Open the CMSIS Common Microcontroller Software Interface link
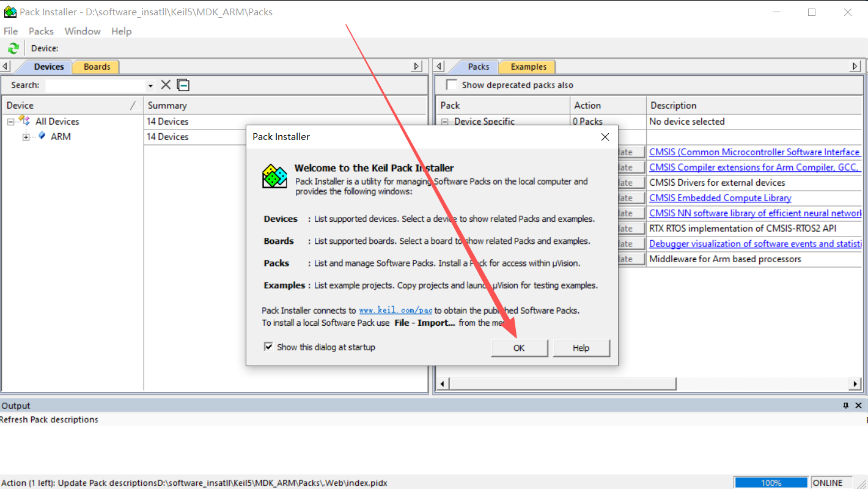Image resolution: width=868 pixels, height=489 pixels. pyautogui.click(x=755, y=152)
